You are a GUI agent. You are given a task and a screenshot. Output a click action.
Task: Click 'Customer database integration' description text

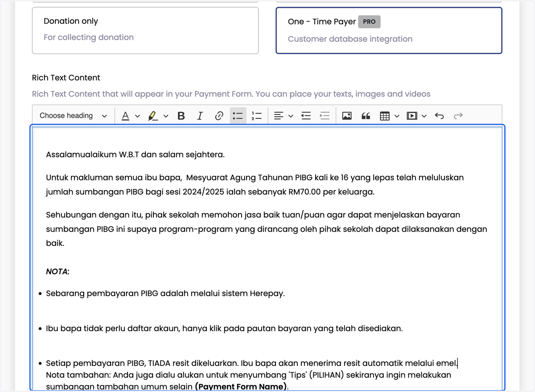pyautogui.click(x=350, y=39)
